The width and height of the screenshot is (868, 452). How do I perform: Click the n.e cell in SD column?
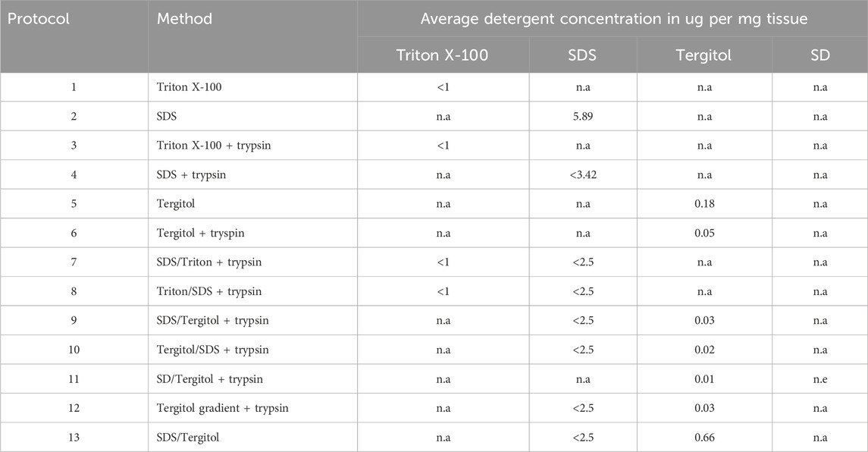(819, 378)
